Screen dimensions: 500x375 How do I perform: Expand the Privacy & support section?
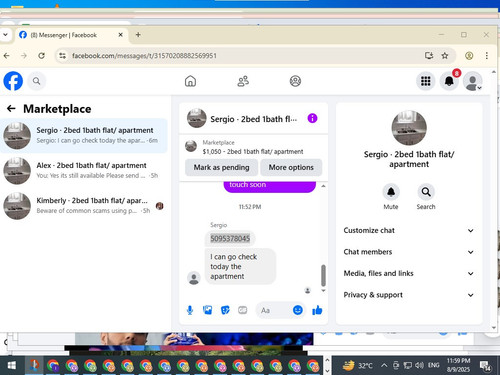(x=409, y=295)
